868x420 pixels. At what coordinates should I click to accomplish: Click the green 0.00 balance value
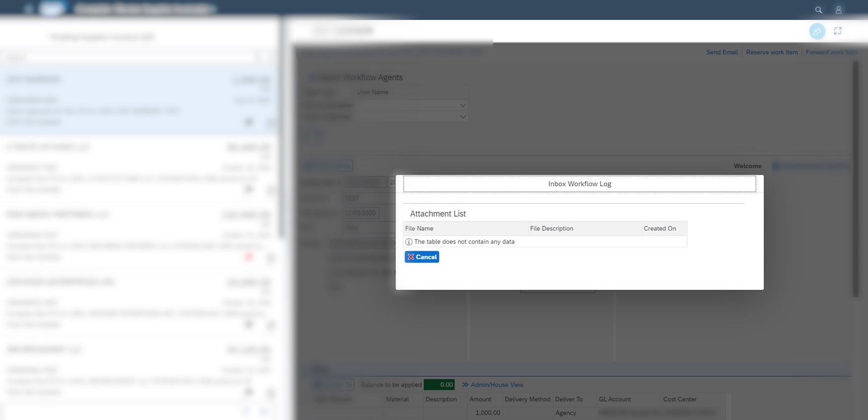pyautogui.click(x=439, y=385)
